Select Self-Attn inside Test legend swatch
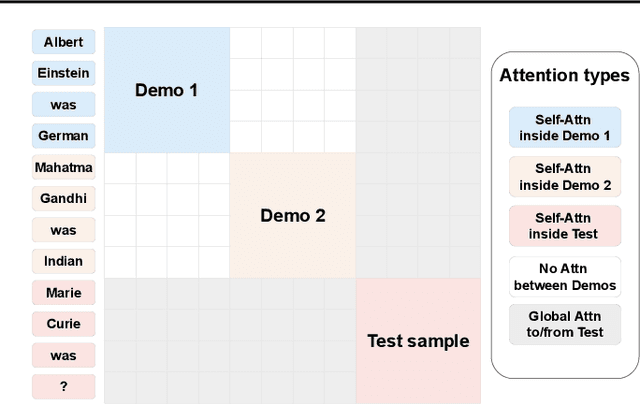Screen dimensions: 640x404 pos(564,226)
